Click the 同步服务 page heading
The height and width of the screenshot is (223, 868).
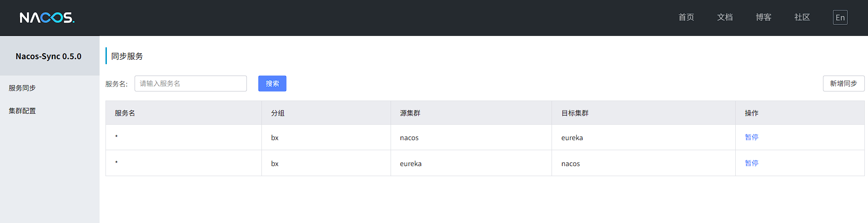(x=127, y=56)
